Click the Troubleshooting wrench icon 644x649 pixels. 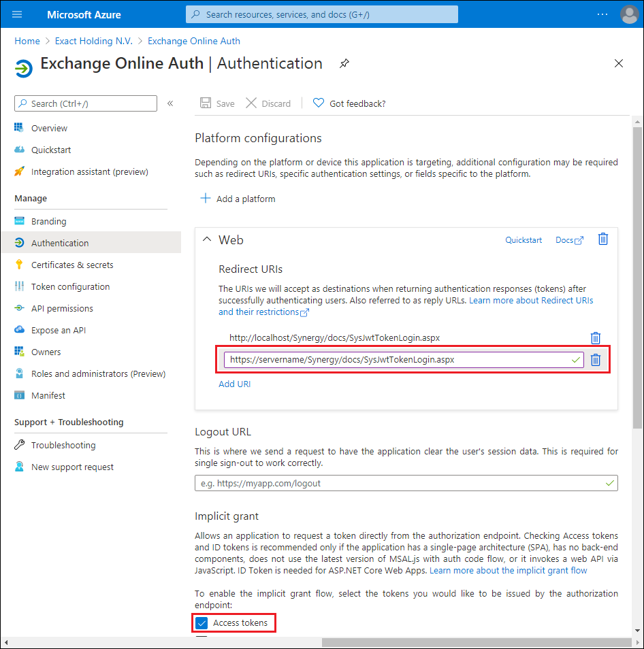[x=19, y=445]
